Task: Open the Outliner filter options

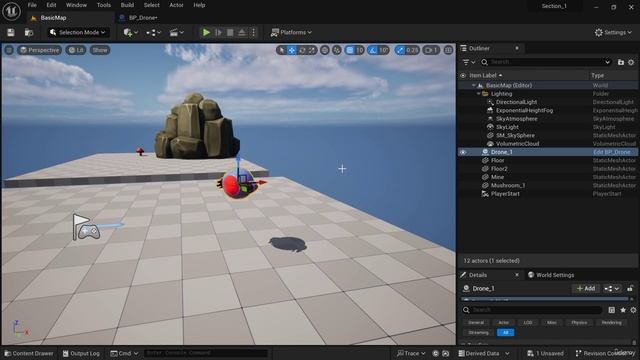Action: click(469, 62)
